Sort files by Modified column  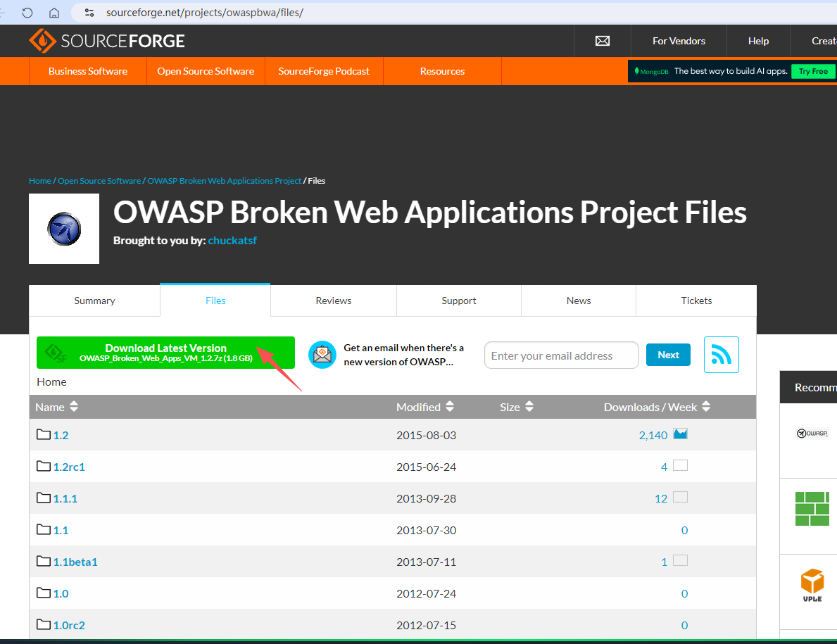click(425, 407)
